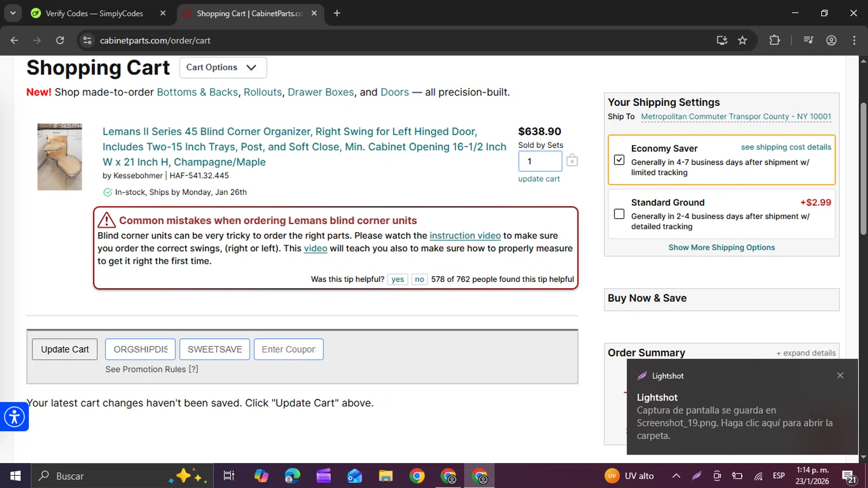Switch to the Verify Codes — SimplyCodes tab

point(94,13)
